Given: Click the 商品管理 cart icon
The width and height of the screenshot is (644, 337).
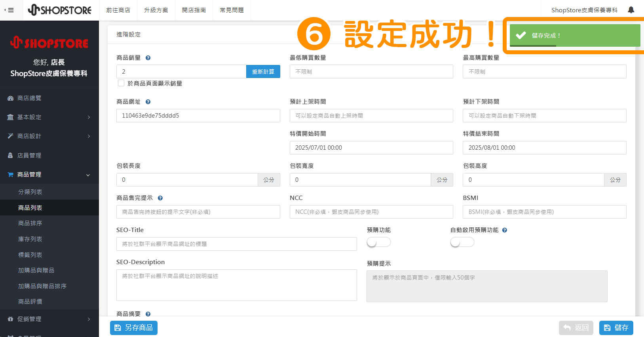Looking at the screenshot, I should click(x=11, y=175).
